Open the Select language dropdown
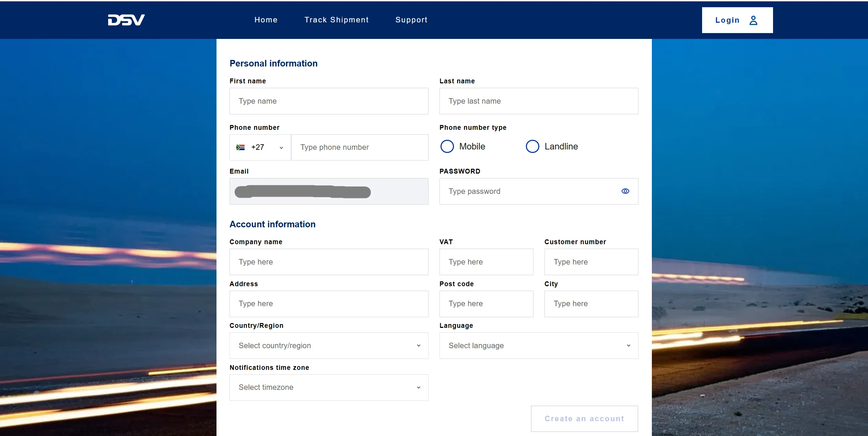The width and height of the screenshot is (868, 436). (x=538, y=345)
